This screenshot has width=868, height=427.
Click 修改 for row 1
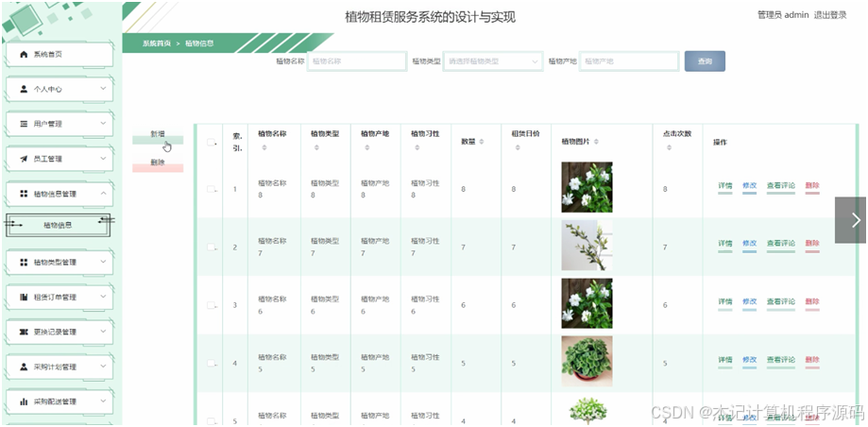click(x=750, y=185)
